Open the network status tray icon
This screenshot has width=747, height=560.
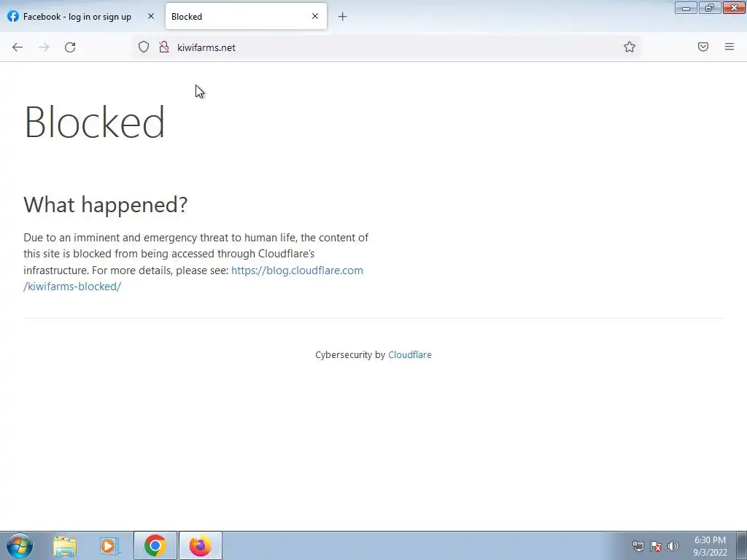click(638, 546)
